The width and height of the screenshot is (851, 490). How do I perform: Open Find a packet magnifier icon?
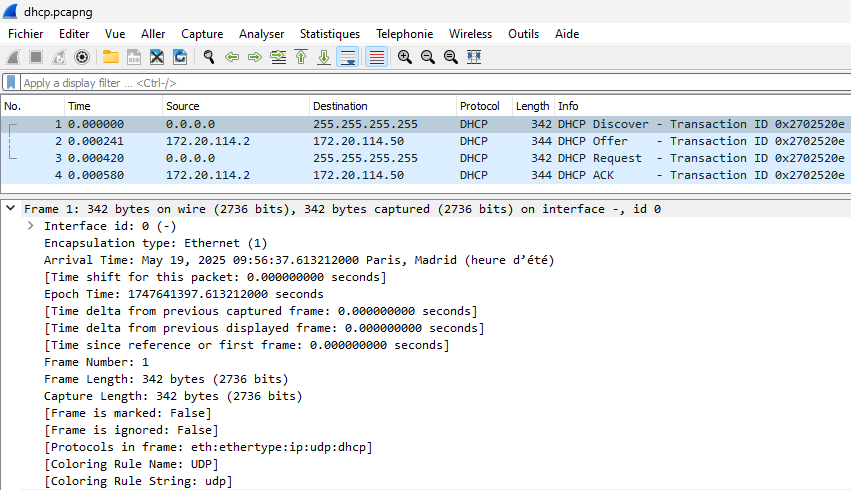point(208,57)
